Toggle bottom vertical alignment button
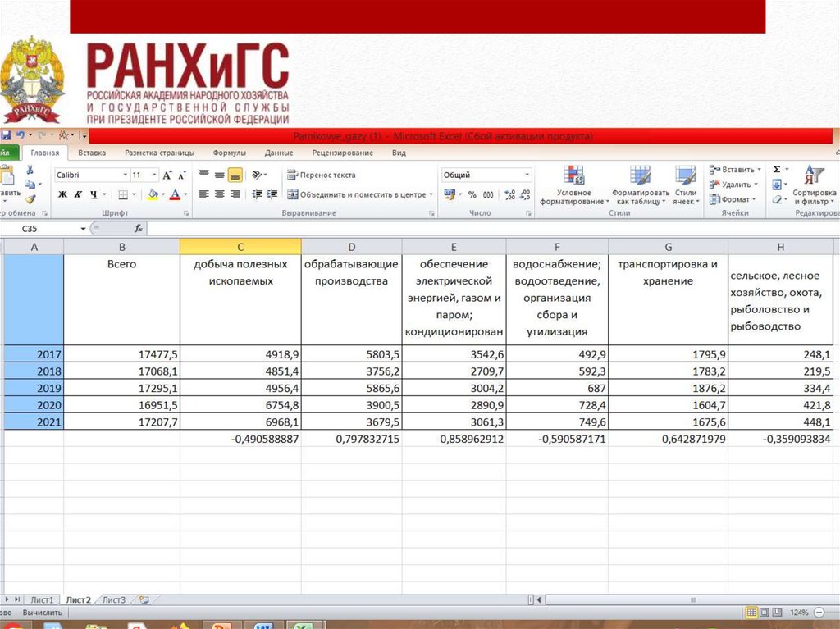Screen dimensions: 840x629 [x=235, y=175]
